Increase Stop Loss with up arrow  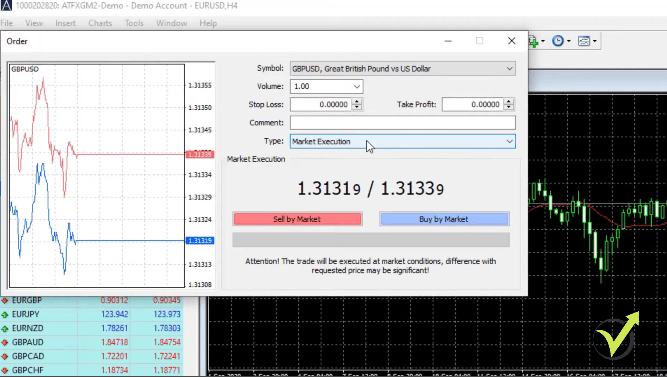pos(357,101)
